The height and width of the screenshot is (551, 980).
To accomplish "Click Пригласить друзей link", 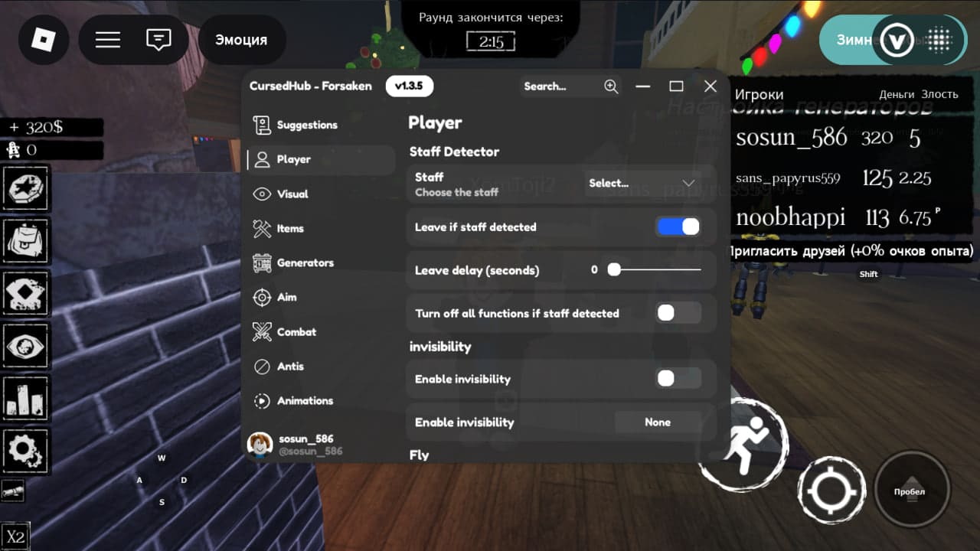I will pyautogui.click(x=851, y=251).
